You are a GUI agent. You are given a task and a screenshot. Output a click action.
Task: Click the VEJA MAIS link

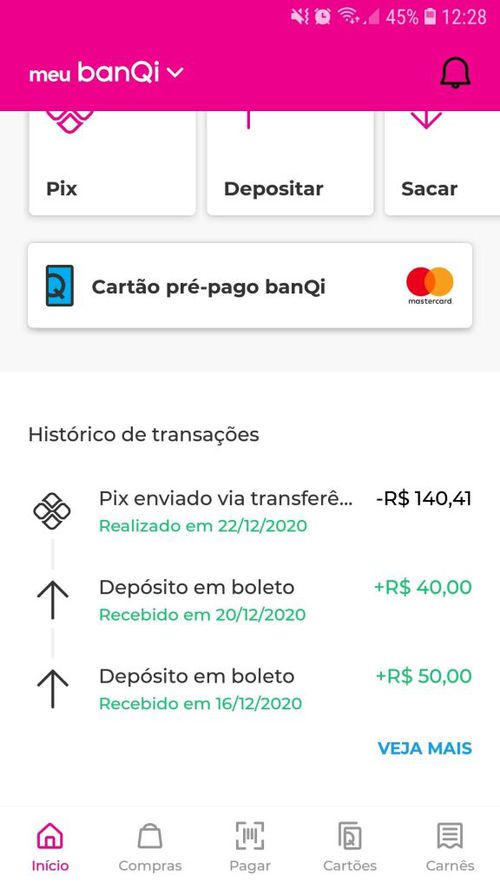point(425,748)
